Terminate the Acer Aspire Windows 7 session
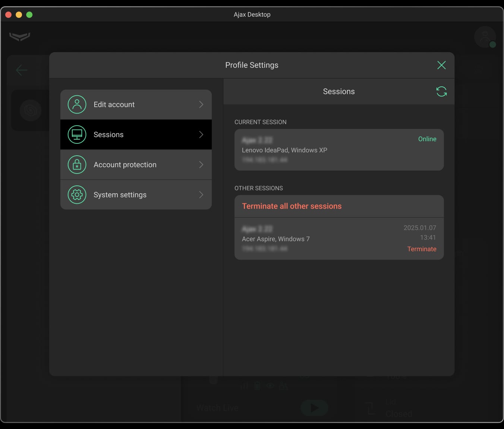 point(422,249)
